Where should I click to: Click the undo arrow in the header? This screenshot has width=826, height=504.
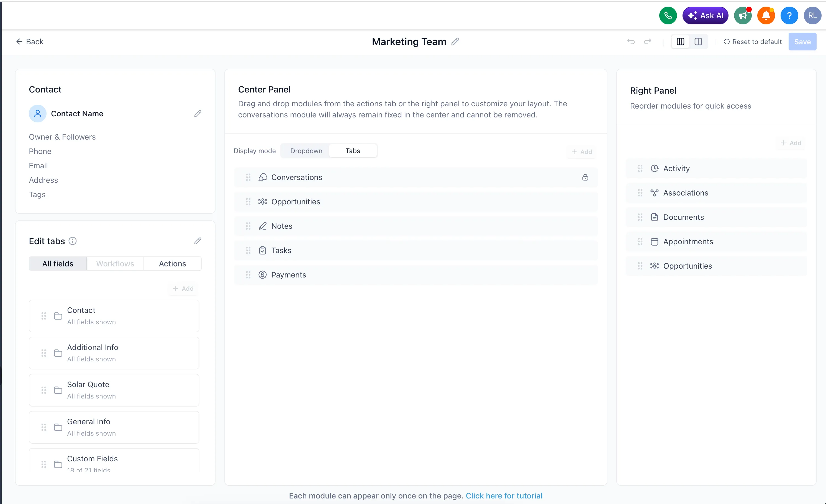631,42
